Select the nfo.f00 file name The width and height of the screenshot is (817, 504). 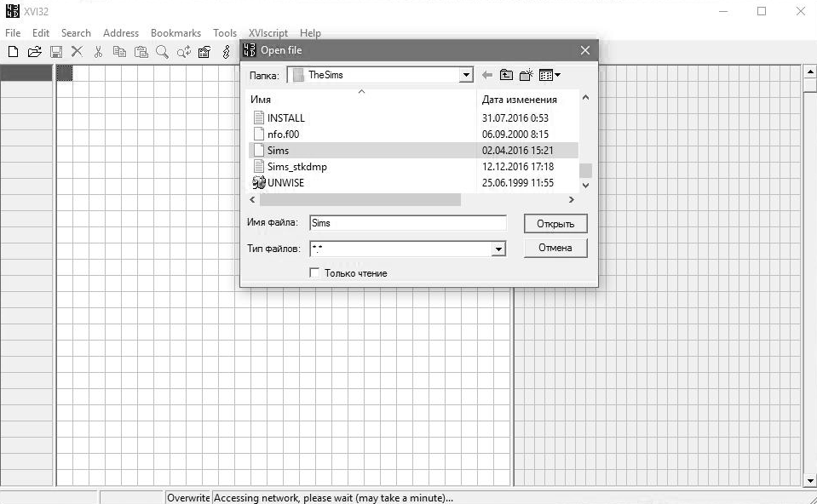coord(284,135)
